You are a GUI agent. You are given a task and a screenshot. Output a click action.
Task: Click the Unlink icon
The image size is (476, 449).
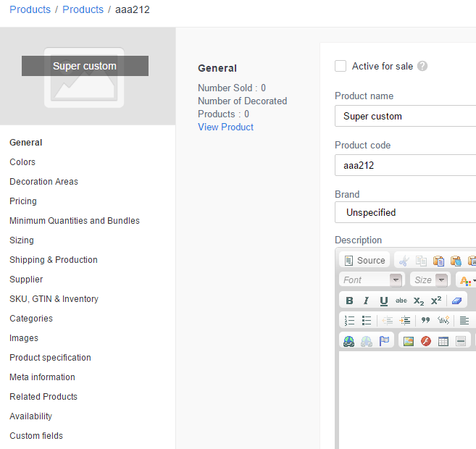point(367,341)
